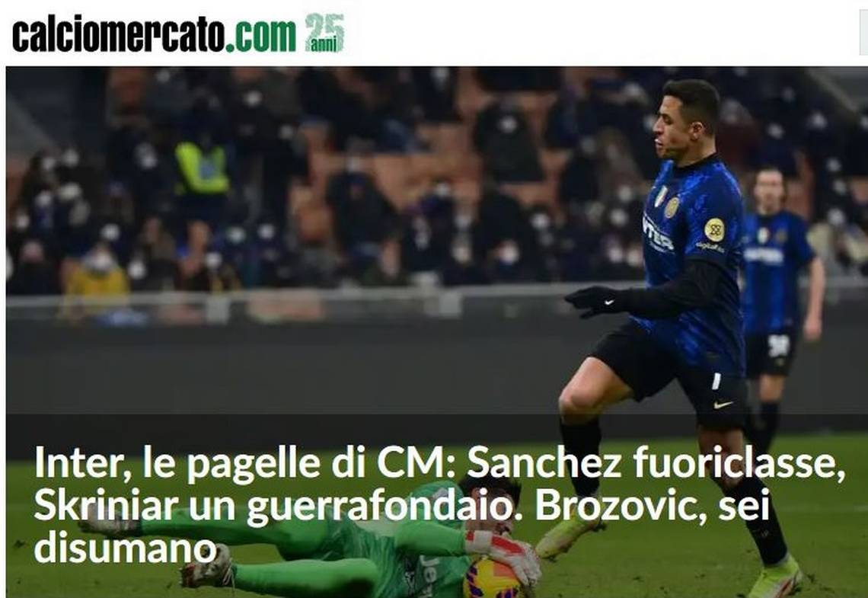Viewport: 868px width, 598px height.
Task: Click the cropped grey box at header's right edge
Action: click(x=863, y=34)
